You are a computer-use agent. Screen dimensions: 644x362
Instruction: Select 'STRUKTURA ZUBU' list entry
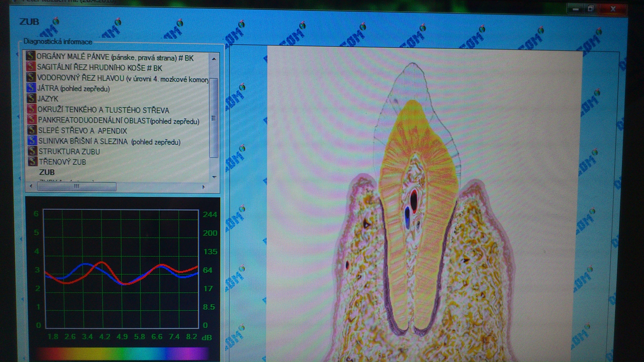click(x=69, y=152)
